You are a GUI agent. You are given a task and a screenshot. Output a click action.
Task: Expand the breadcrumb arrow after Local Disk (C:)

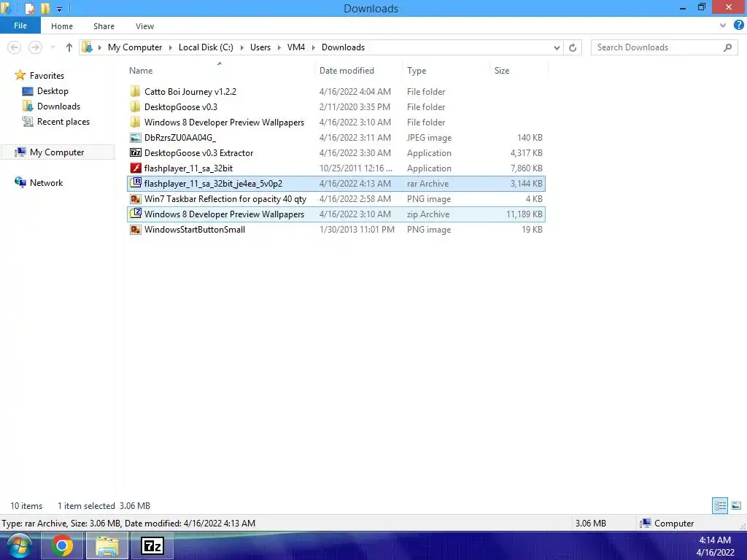(241, 47)
